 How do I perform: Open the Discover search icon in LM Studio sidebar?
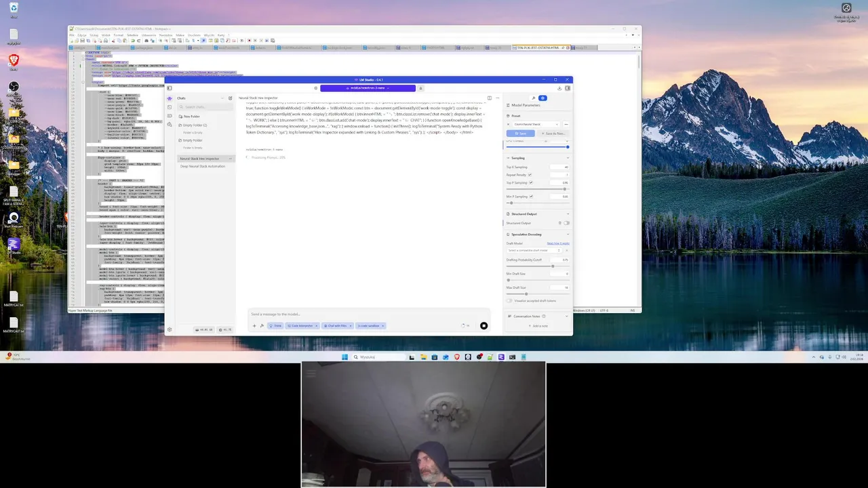coord(170,125)
